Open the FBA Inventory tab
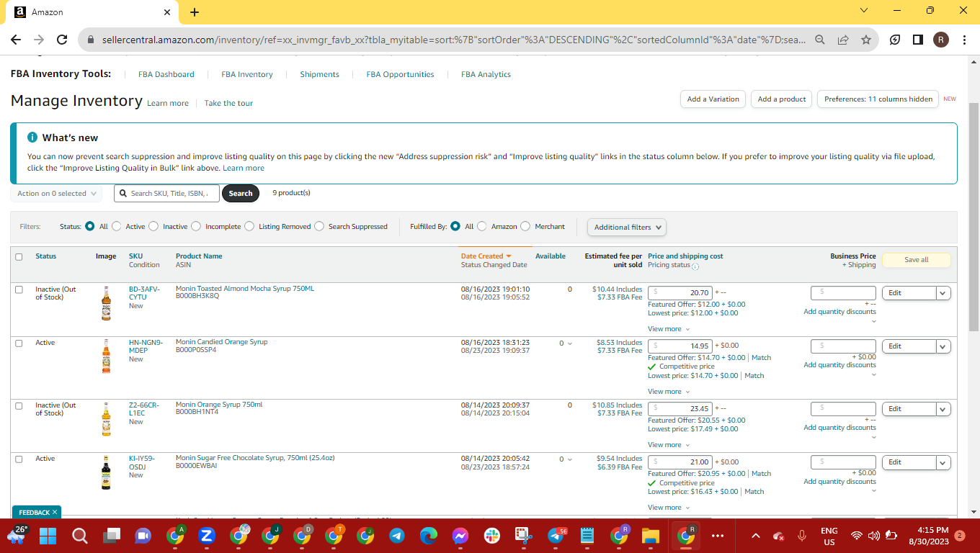The height and width of the screenshot is (553, 980). coord(247,74)
